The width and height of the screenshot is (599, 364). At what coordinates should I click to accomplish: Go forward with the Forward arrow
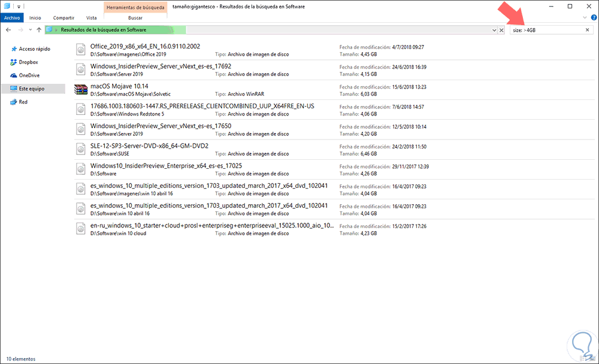pos(20,30)
